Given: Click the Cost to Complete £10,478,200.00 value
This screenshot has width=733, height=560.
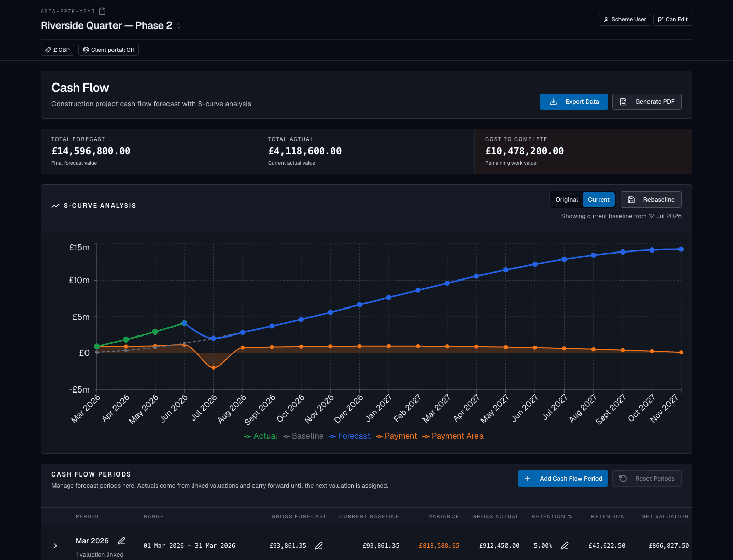Looking at the screenshot, I should (x=524, y=151).
